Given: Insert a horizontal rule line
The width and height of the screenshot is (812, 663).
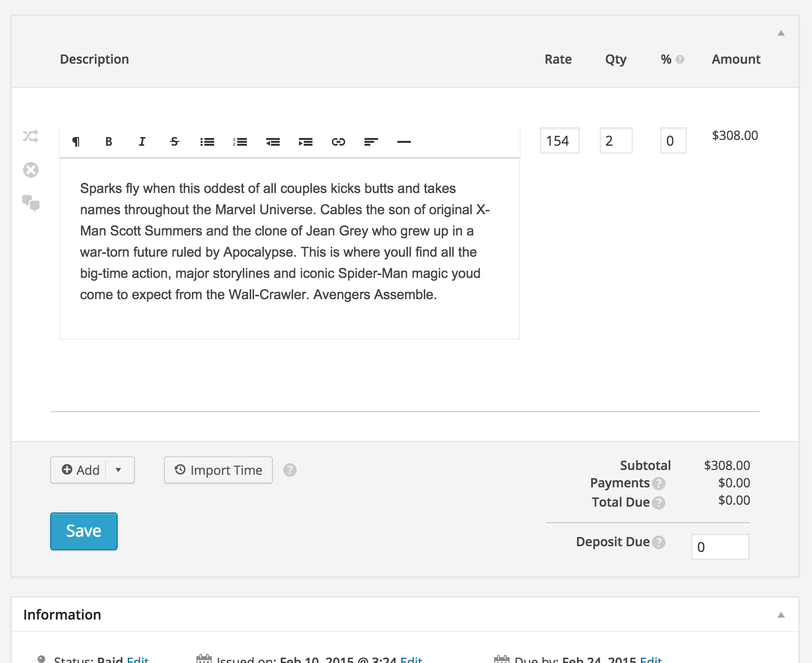Looking at the screenshot, I should click(404, 141).
